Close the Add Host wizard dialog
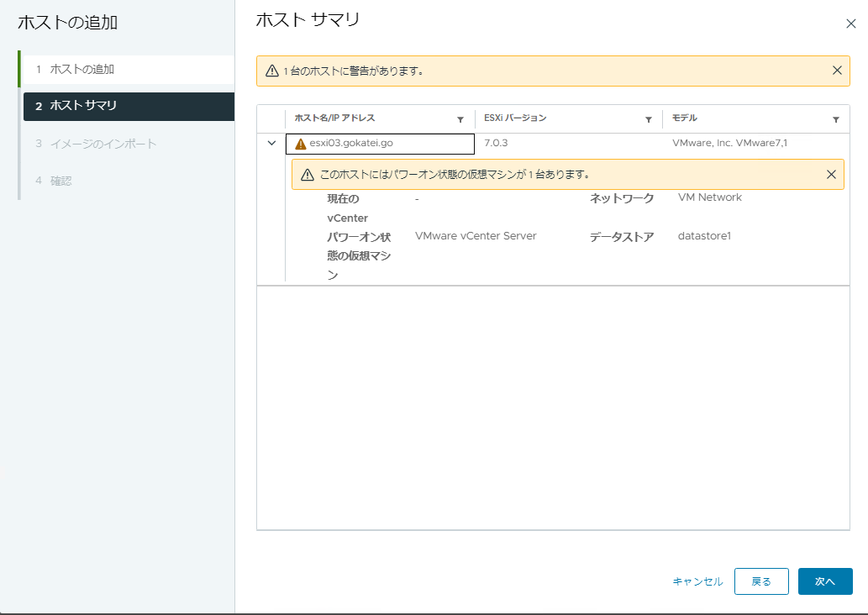 point(851,24)
